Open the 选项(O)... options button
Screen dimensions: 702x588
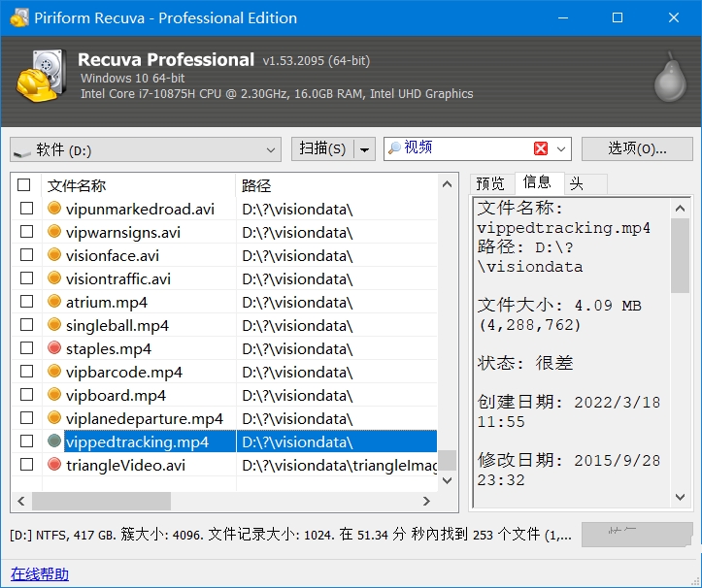coord(637,148)
